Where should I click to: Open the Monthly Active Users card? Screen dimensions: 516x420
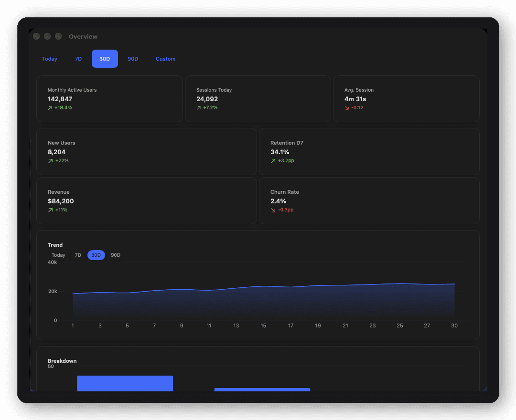pos(109,99)
